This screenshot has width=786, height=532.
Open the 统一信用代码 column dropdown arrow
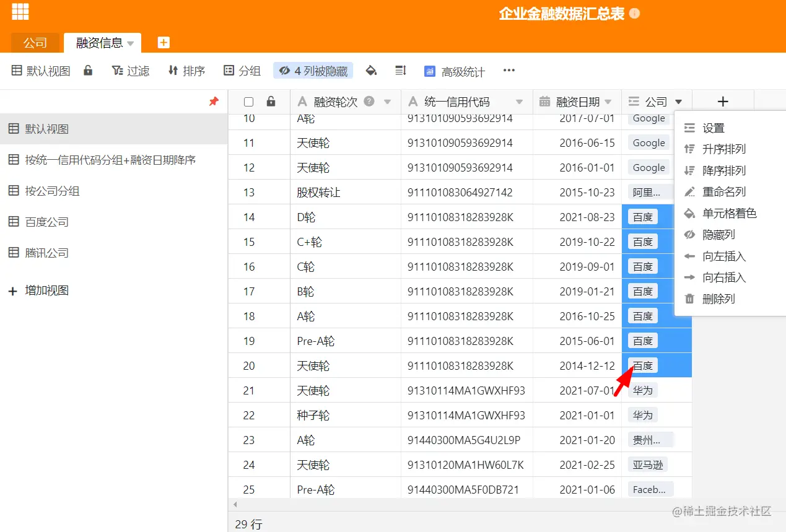pyautogui.click(x=519, y=102)
